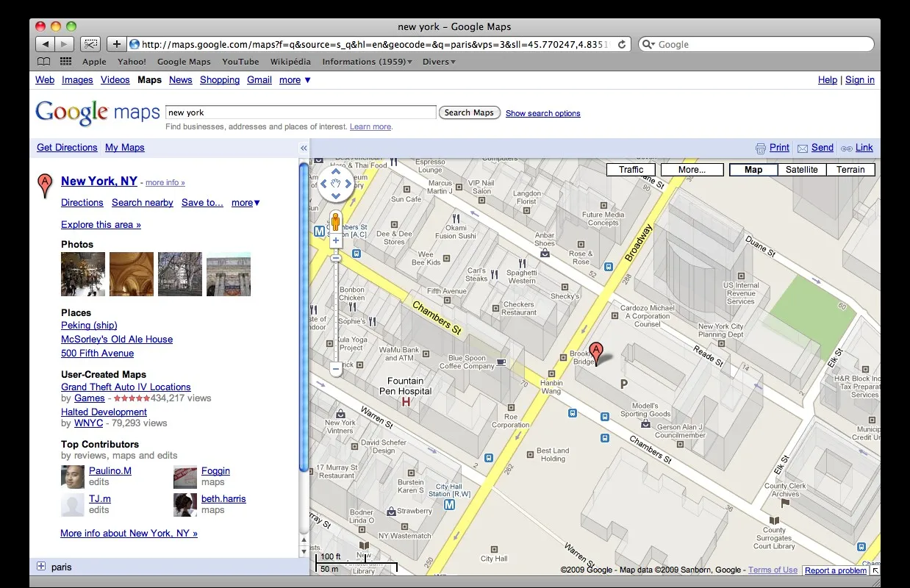Zoom in with the plus button

(x=336, y=240)
